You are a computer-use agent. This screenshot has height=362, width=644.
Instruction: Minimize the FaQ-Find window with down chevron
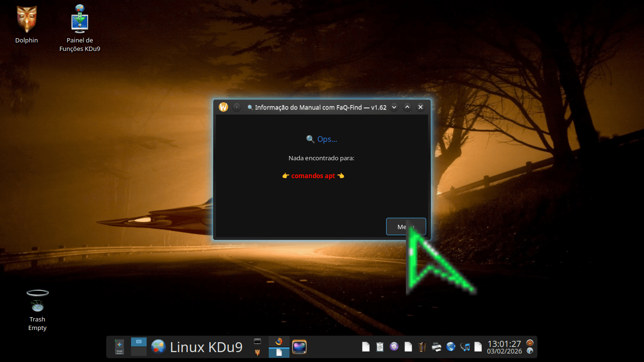tap(394, 107)
